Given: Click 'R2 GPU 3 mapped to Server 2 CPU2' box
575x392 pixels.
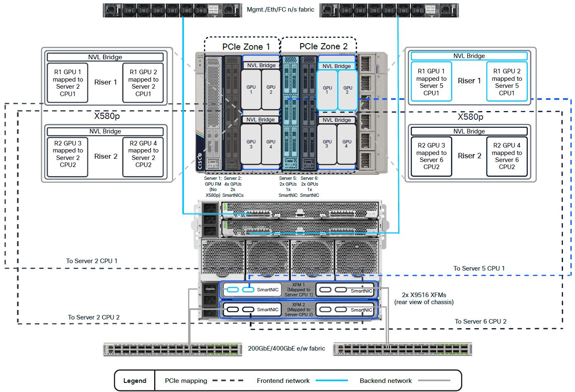Looking at the screenshot, I should [x=68, y=157].
